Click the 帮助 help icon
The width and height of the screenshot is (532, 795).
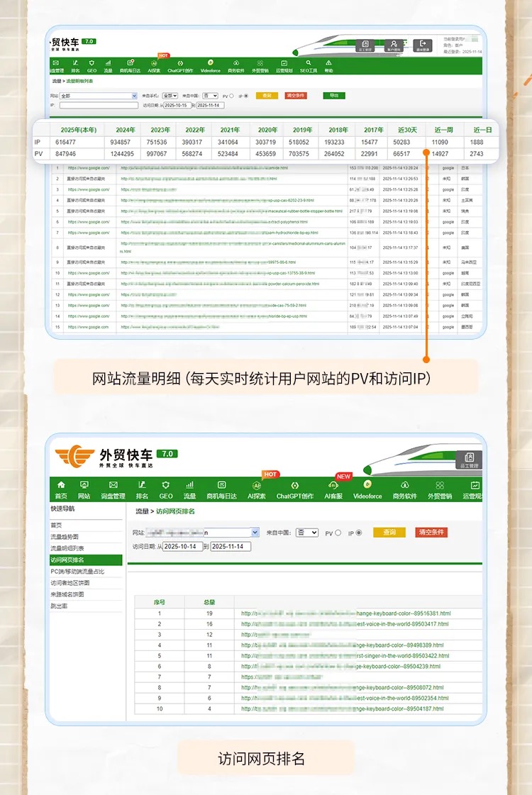tap(328, 63)
